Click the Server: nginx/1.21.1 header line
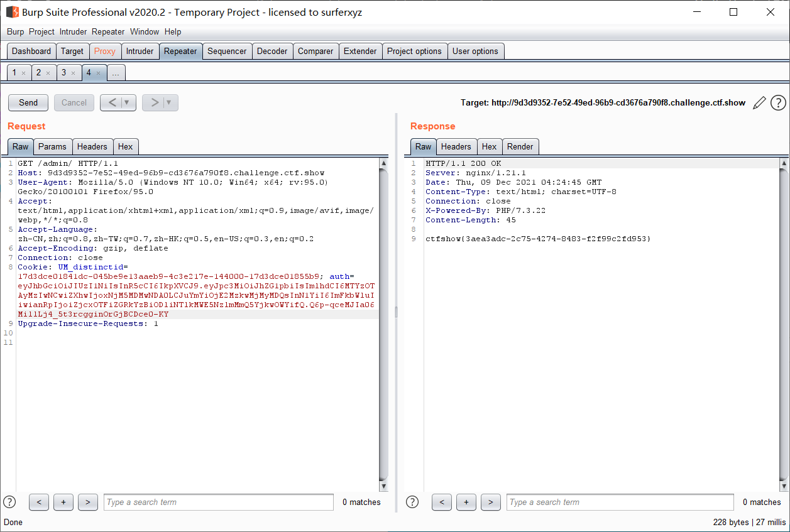790x532 pixels. (476, 173)
